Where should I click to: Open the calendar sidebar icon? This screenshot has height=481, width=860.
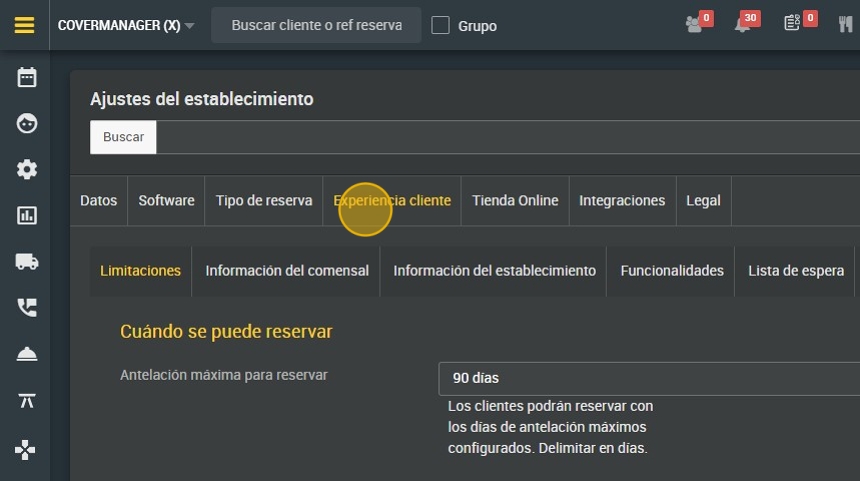(26, 77)
